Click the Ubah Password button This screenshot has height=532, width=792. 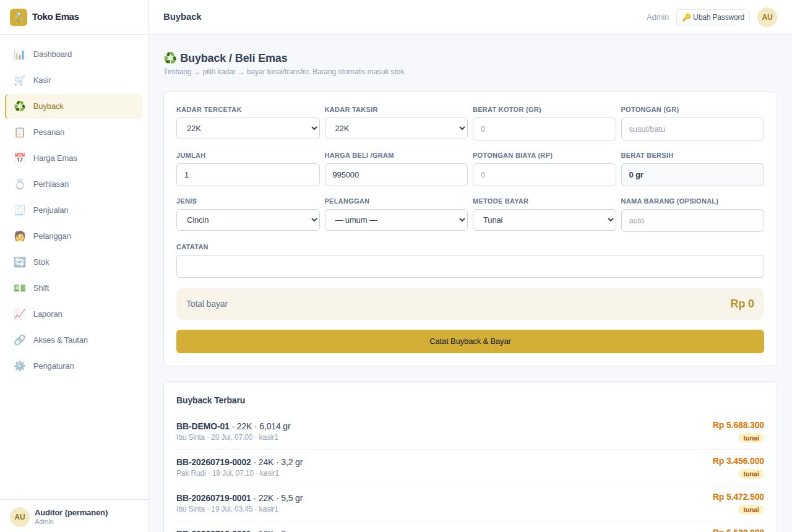click(x=713, y=17)
